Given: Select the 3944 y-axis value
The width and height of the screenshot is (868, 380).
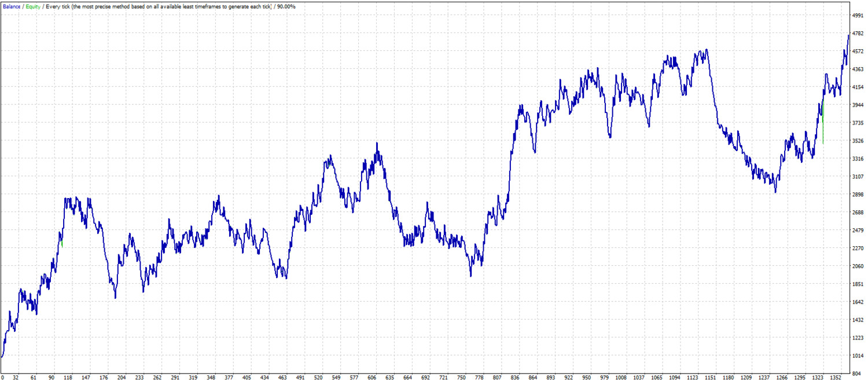Looking at the screenshot, I should pyautogui.click(x=858, y=105).
